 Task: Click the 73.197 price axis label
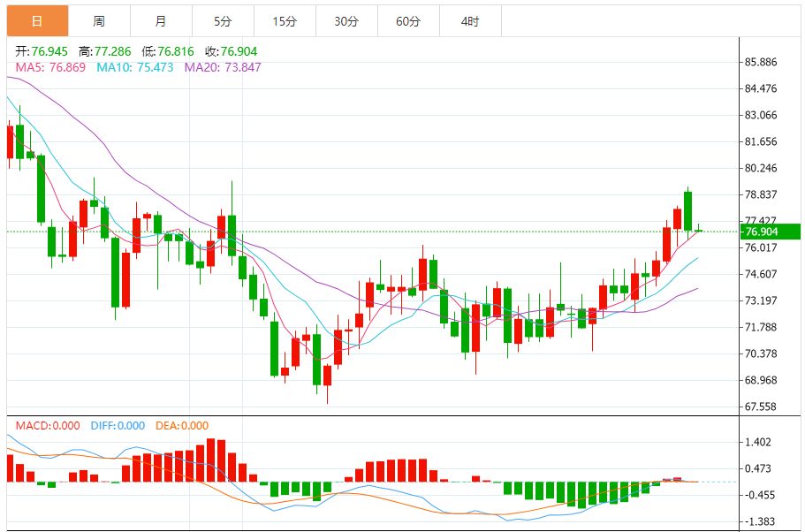click(x=761, y=300)
